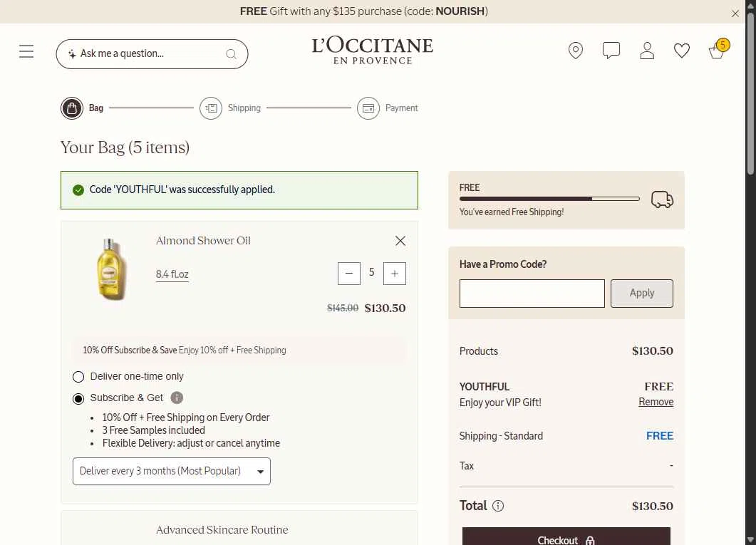The width and height of the screenshot is (756, 545).
Task: Open the store locator pin icon
Action: pyautogui.click(x=576, y=51)
